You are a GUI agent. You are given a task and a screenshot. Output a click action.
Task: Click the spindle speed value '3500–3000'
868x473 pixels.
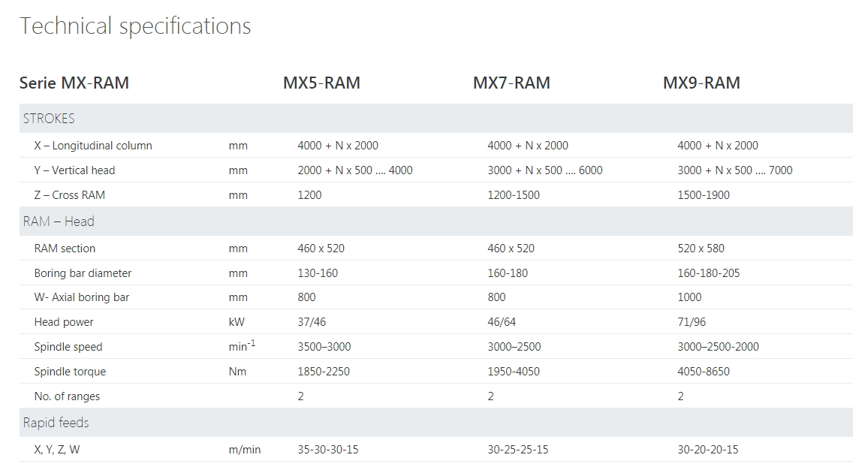324,347
